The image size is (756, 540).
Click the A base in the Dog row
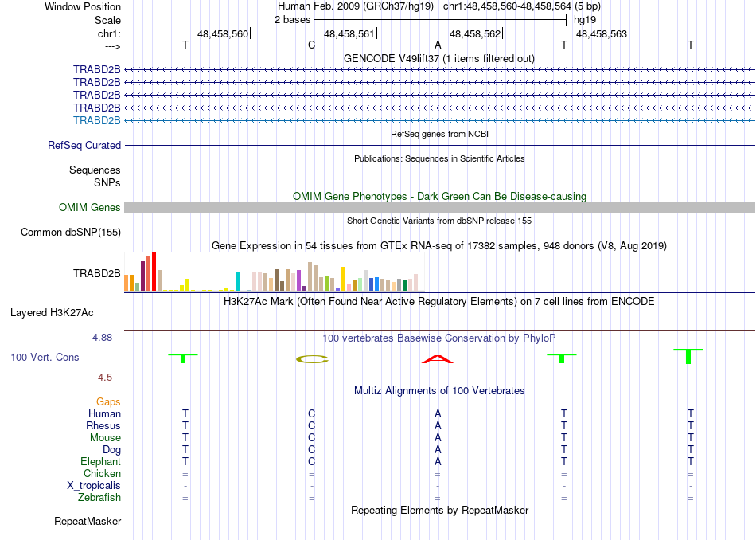tap(438, 450)
